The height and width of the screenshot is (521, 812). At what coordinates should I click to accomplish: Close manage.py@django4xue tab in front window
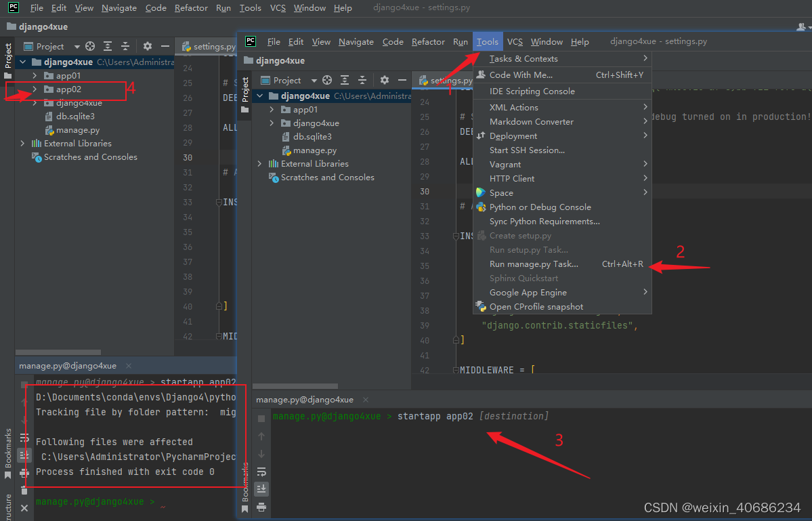tap(366, 400)
